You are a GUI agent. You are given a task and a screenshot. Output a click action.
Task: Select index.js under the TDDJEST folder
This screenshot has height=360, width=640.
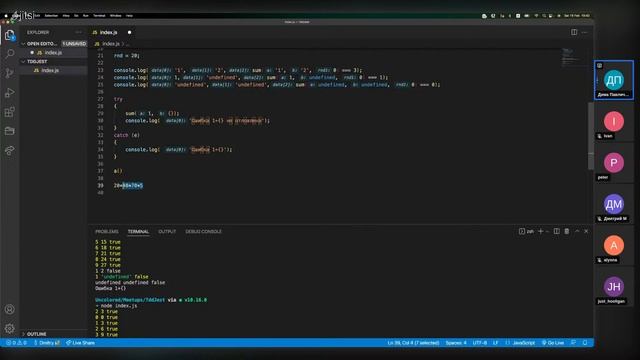(53, 70)
